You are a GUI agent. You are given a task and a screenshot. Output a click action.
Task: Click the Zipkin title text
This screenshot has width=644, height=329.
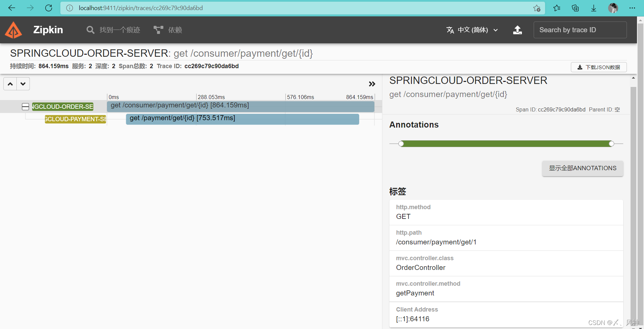48,30
